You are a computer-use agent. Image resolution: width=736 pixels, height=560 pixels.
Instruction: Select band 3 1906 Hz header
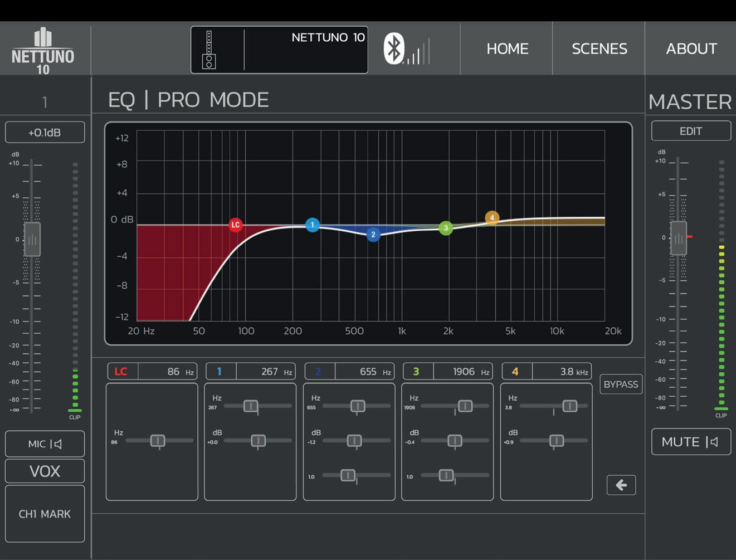click(x=448, y=372)
